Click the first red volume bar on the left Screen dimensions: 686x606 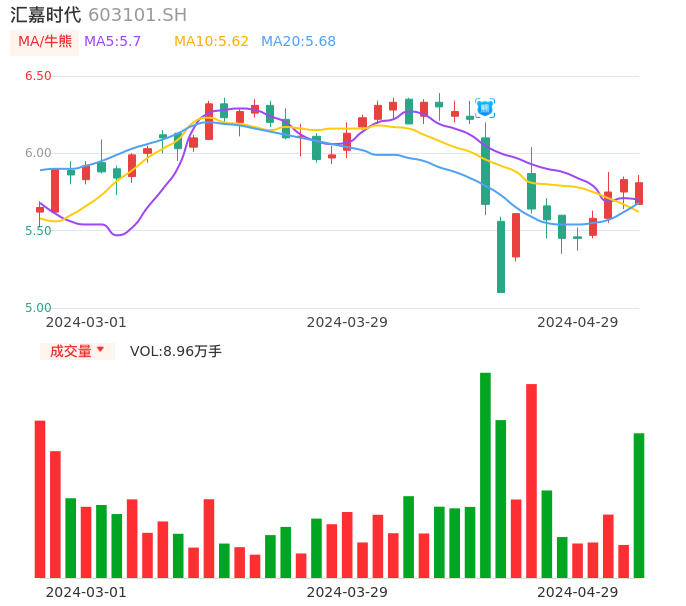pyautogui.click(x=40, y=499)
